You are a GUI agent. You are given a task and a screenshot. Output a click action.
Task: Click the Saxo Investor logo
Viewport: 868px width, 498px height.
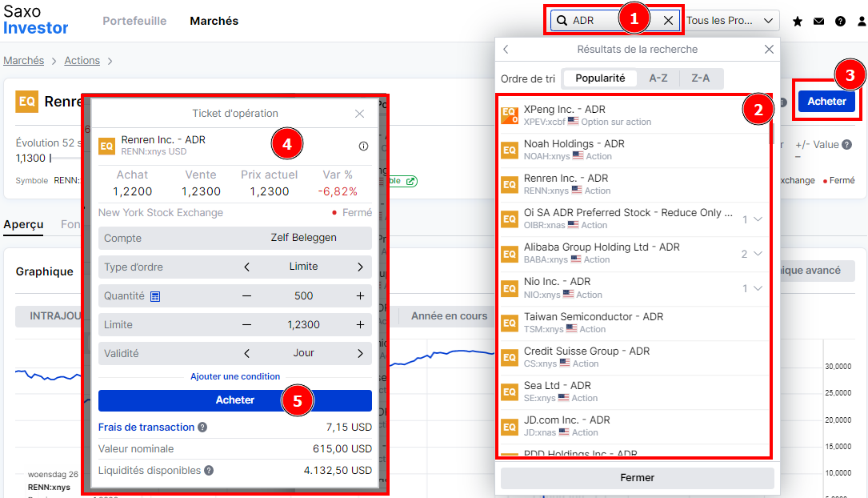coord(35,20)
